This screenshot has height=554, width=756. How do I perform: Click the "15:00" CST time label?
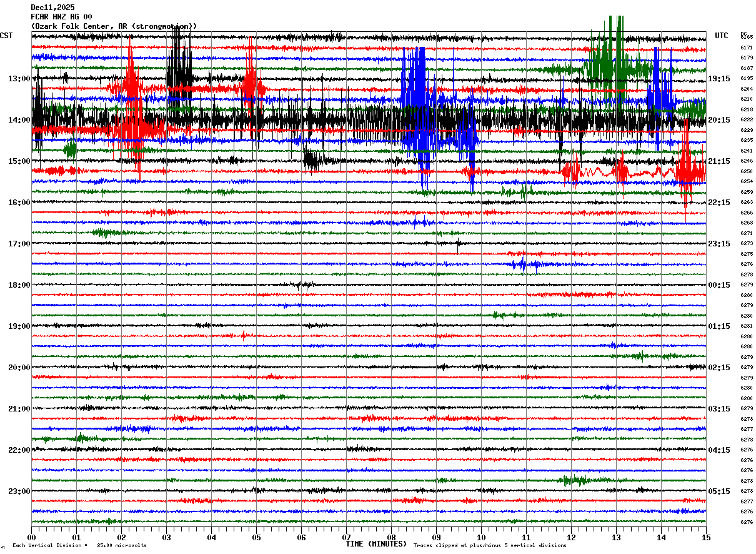click(19, 161)
